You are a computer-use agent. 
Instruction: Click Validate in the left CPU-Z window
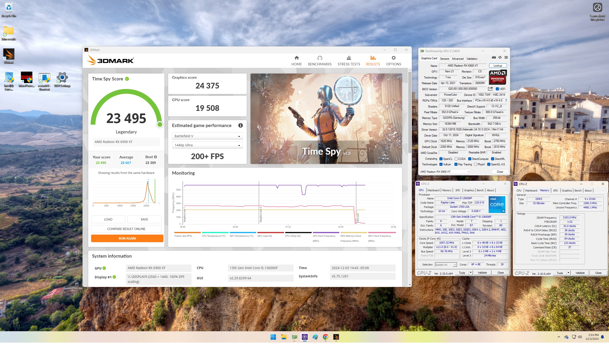482,272
